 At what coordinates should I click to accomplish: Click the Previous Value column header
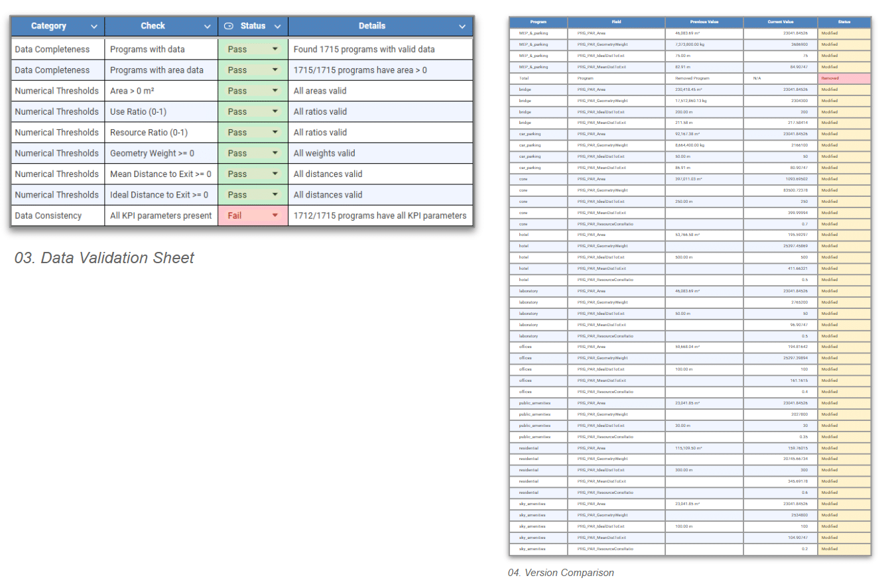[704, 22]
